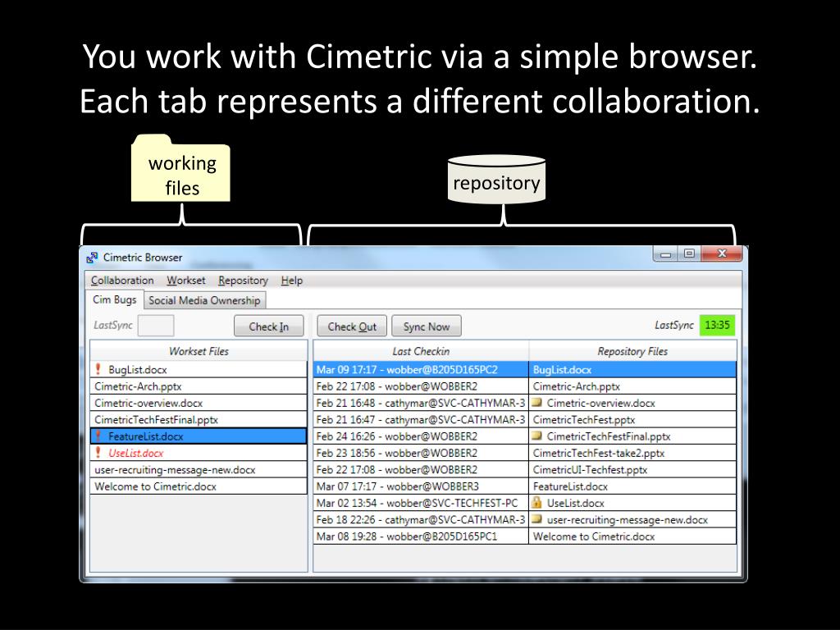
Task: Switch to the Cim Bugs tab
Action: [115, 299]
